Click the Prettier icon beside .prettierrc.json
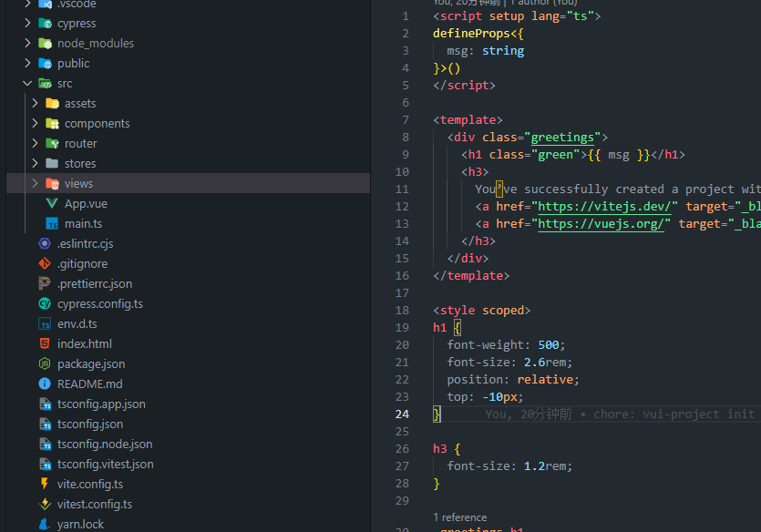761x532 pixels. click(x=45, y=283)
